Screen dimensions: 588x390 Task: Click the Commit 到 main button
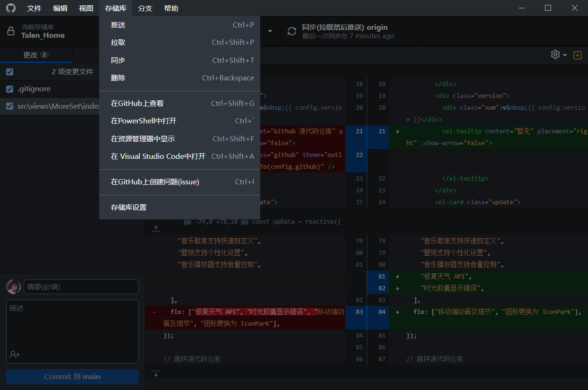(x=72, y=377)
